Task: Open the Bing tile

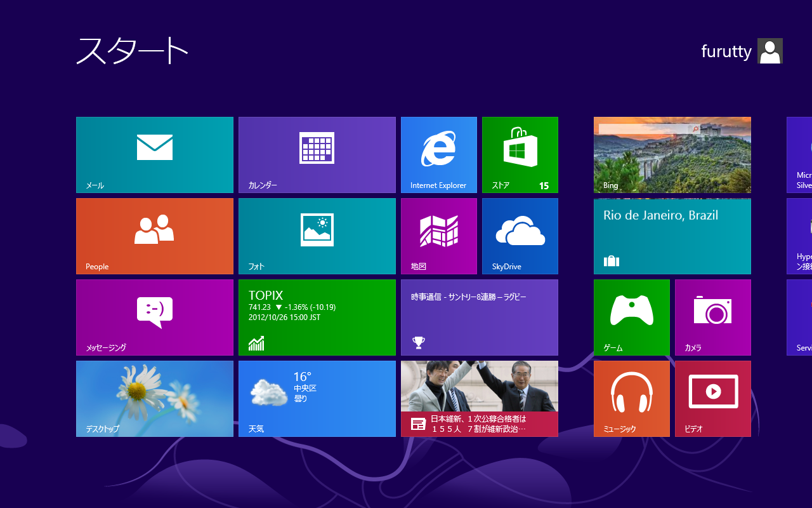Action: pyautogui.click(x=672, y=155)
